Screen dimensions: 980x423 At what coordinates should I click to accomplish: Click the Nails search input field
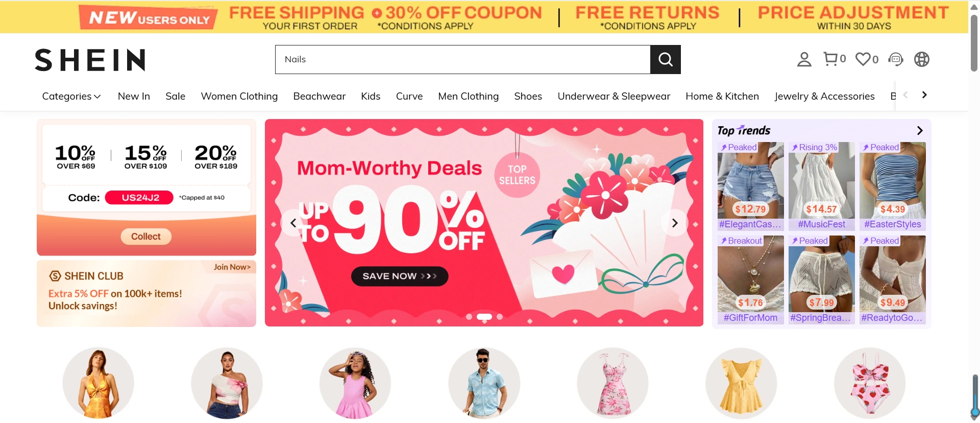click(x=462, y=59)
